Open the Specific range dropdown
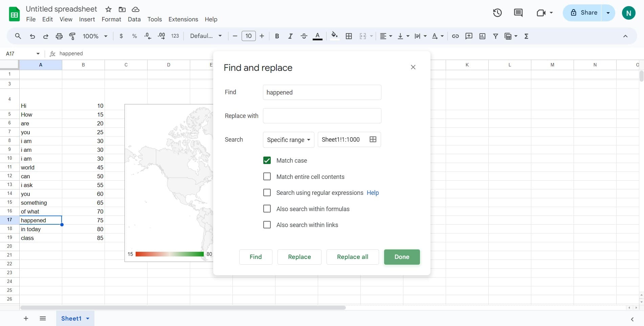Screen dimensions: 644x326 (x=288, y=140)
